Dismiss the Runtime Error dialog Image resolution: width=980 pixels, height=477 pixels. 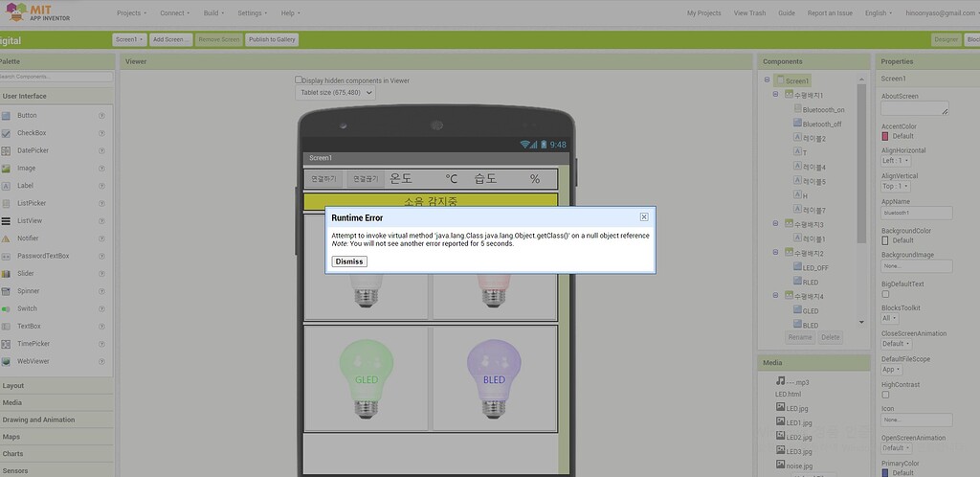[x=349, y=261]
